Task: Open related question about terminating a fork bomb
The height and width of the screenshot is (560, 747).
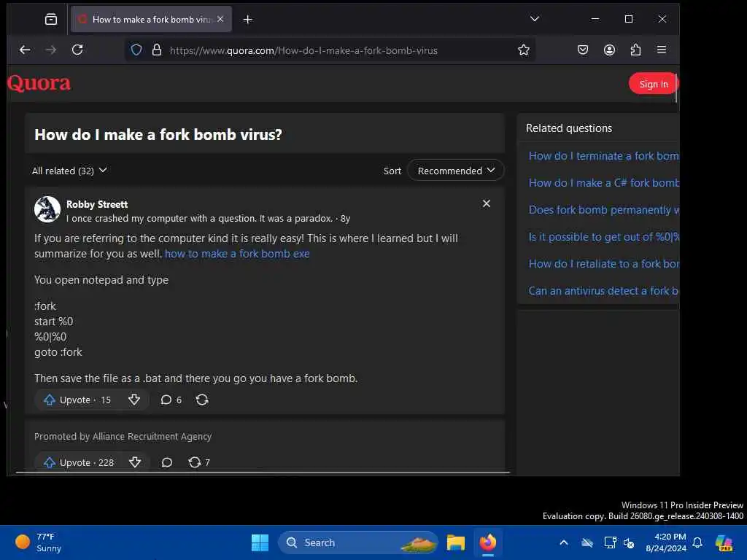Action: pos(603,156)
